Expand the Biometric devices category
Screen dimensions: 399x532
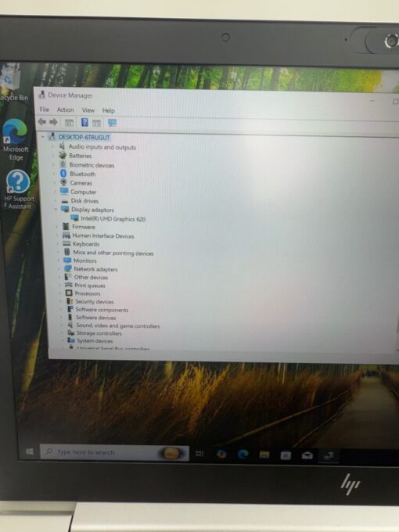(54, 164)
